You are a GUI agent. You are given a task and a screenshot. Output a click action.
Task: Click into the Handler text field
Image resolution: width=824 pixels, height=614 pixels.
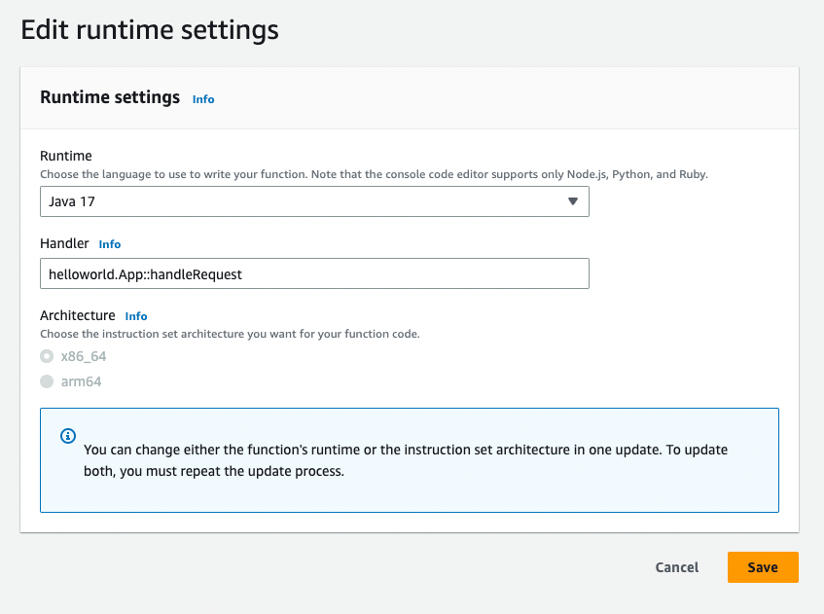pyautogui.click(x=314, y=274)
